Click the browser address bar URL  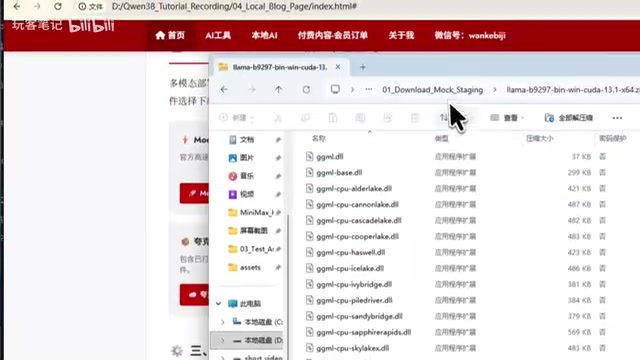point(234,7)
